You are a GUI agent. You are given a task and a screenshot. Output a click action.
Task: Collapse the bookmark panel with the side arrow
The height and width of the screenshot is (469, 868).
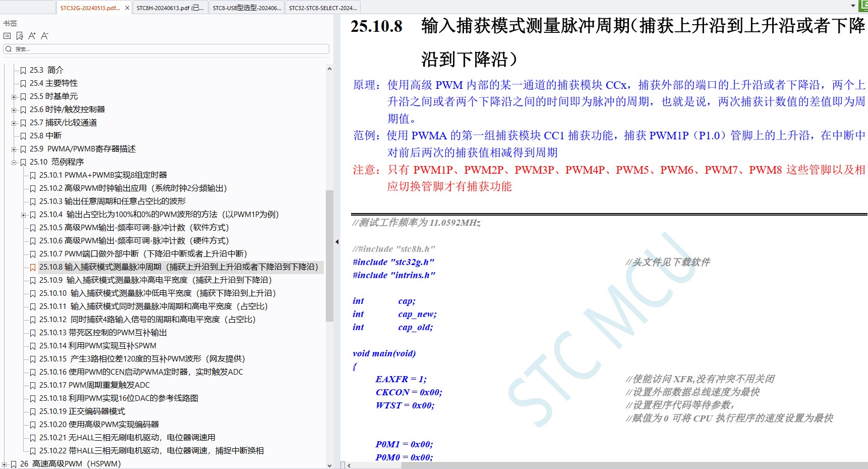pos(337,242)
